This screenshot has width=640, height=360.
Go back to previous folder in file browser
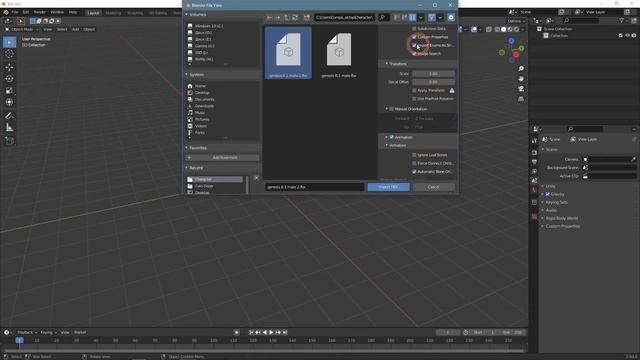[269, 18]
